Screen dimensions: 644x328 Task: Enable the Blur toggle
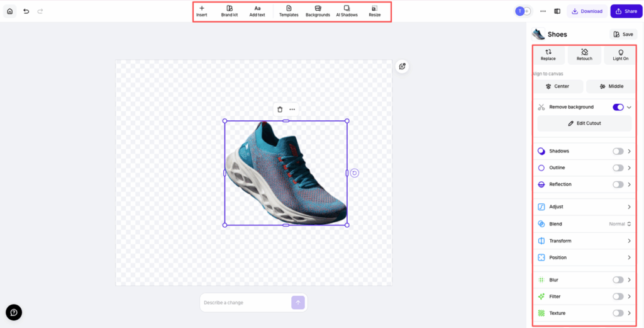tap(618, 280)
